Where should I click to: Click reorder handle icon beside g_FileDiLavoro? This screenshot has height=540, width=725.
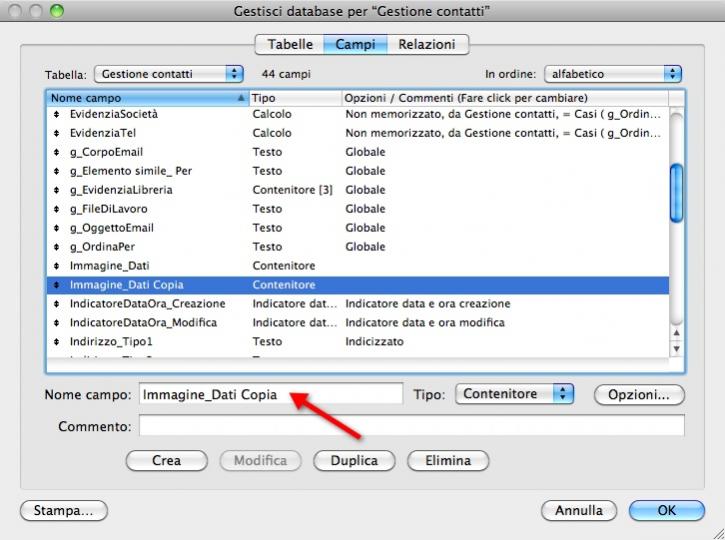point(57,209)
